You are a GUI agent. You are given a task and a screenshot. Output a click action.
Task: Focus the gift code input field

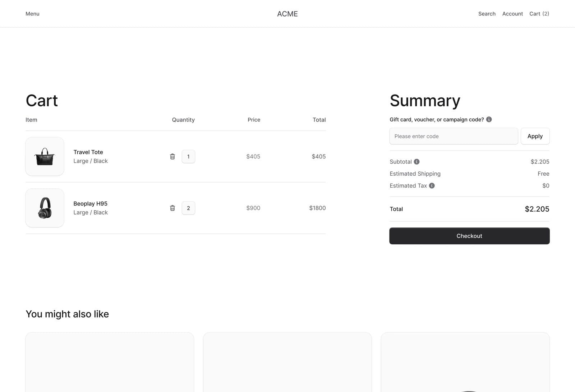(x=454, y=136)
